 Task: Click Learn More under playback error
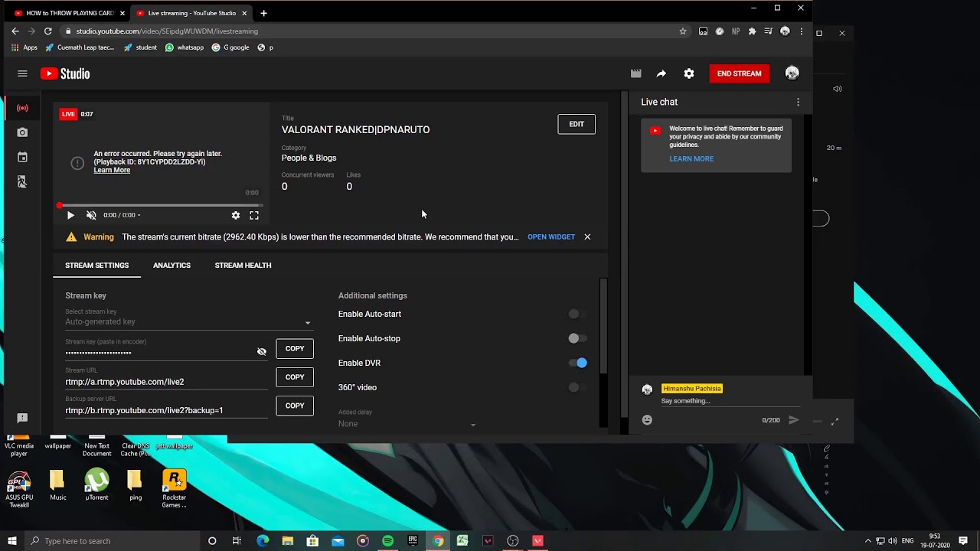point(112,170)
